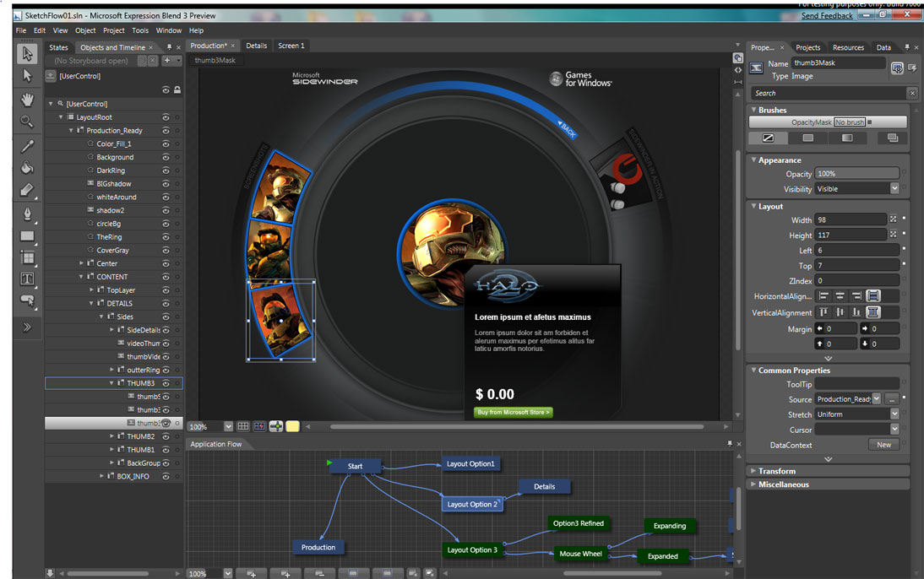The height and width of the screenshot is (579, 924).
Task: Click the no brush icon
Action: (x=768, y=138)
